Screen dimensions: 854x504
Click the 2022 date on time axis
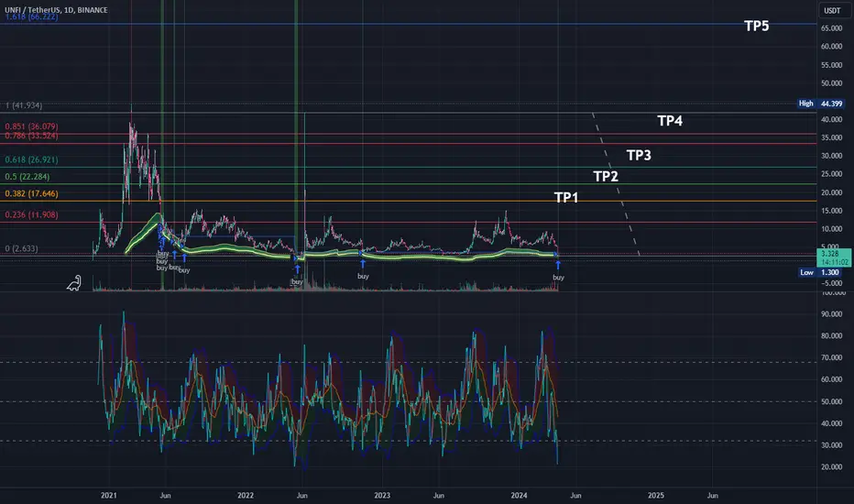(246, 495)
